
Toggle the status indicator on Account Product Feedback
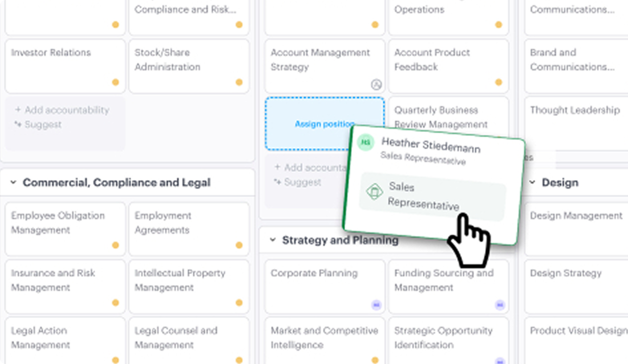pyautogui.click(x=499, y=82)
